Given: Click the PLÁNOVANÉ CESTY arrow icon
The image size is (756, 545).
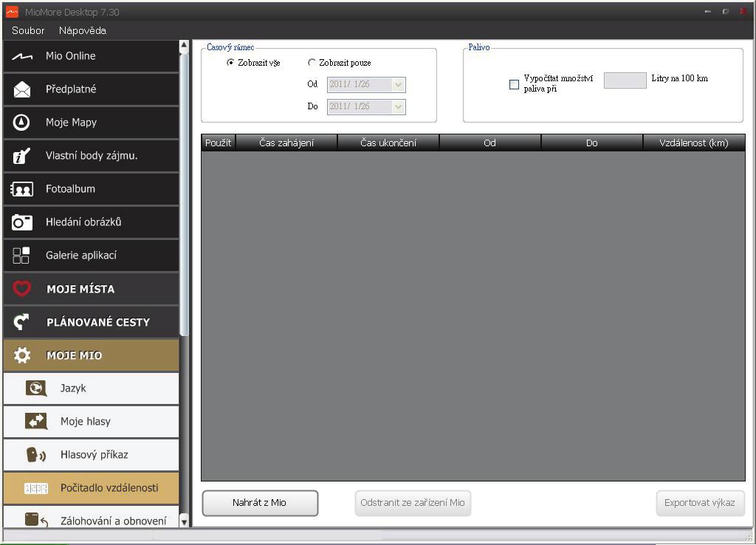Looking at the screenshot, I should (21, 322).
